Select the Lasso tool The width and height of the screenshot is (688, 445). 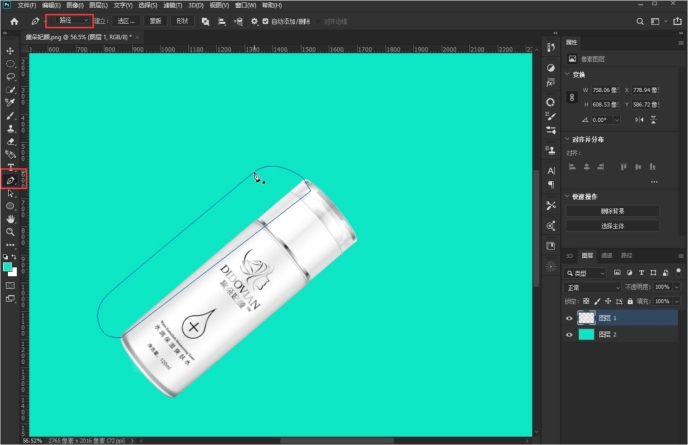pos(10,77)
